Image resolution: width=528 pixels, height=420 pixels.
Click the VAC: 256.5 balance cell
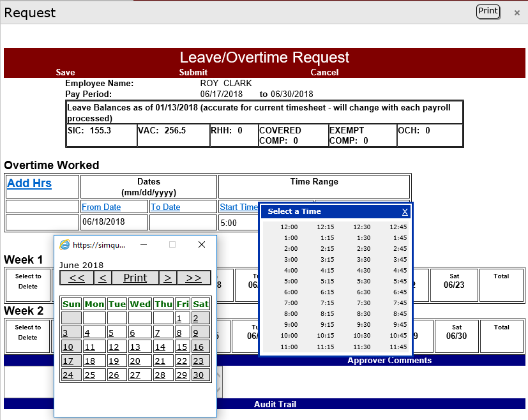[174, 135]
